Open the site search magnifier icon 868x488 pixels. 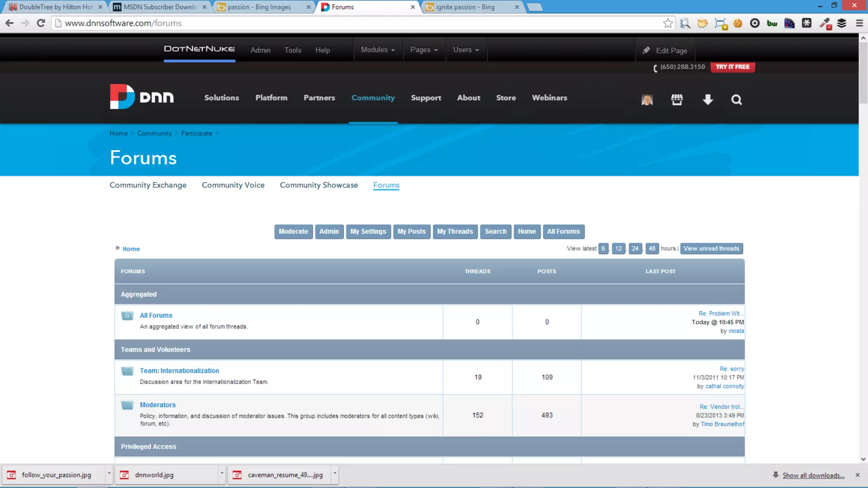(x=737, y=100)
